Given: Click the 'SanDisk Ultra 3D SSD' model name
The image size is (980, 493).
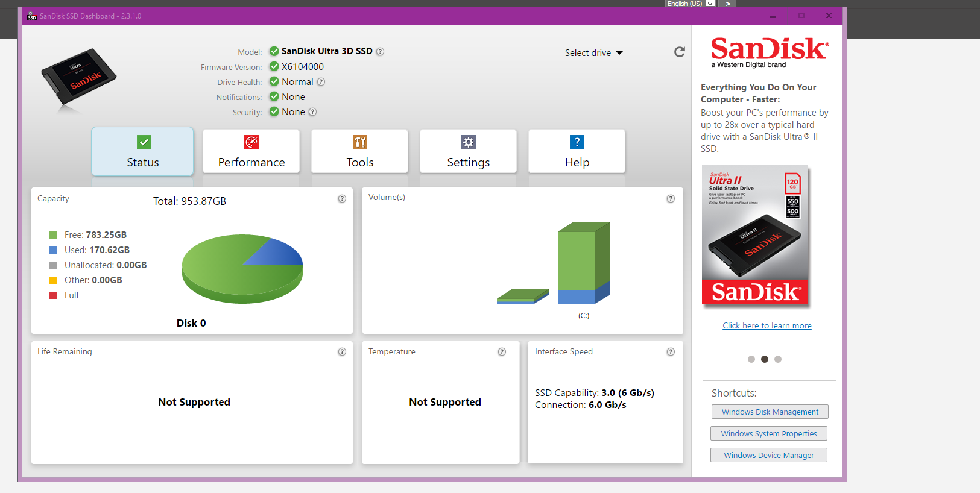Looking at the screenshot, I should [327, 51].
